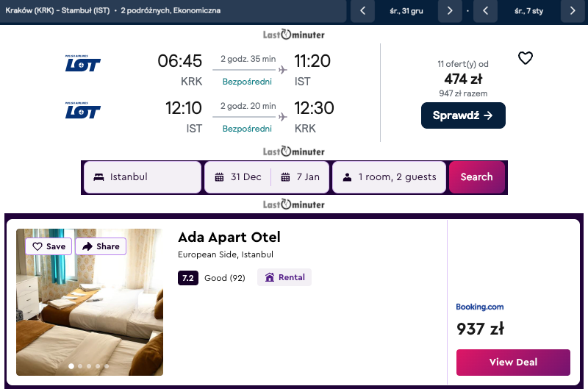Go to previous return date
This screenshot has width=588, height=389.
[x=485, y=11]
